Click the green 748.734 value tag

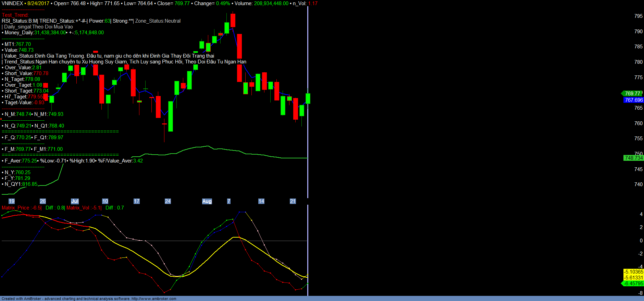[x=634, y=158]
